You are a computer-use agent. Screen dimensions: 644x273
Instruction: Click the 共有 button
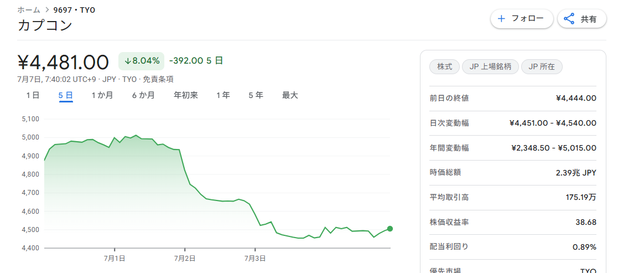tap(581, 19)
